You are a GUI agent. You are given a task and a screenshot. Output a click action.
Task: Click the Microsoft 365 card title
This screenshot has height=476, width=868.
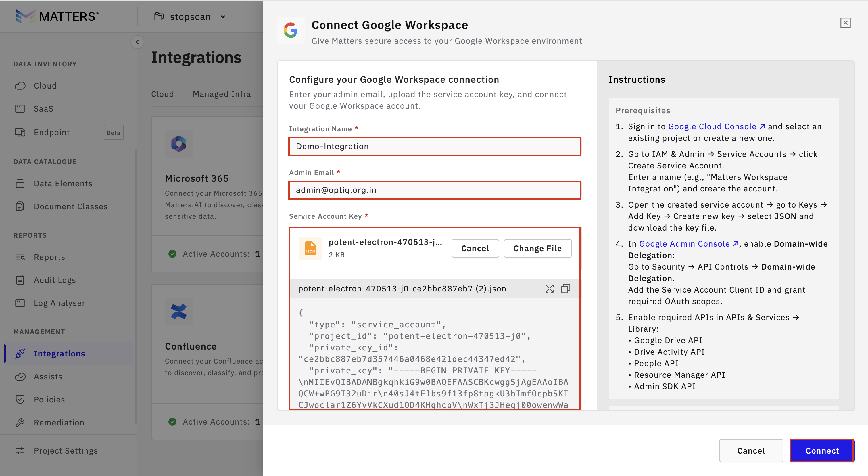[197, 178]
